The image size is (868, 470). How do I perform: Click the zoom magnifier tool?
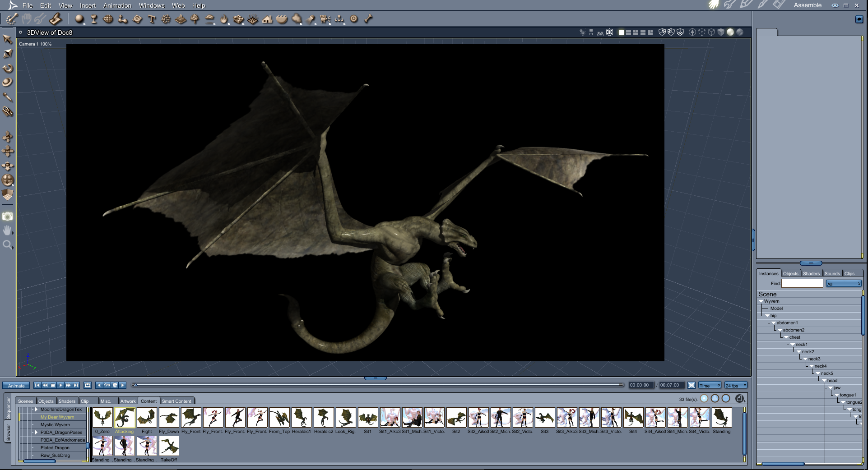point(7,245)
